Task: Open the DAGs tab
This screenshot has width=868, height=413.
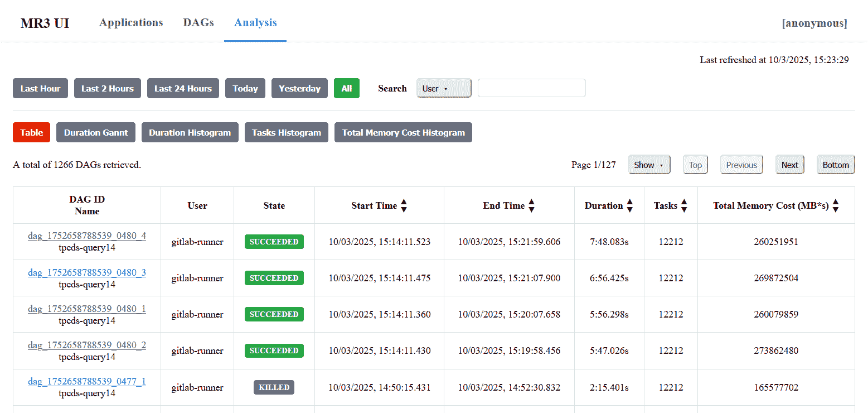Action: 198,23
